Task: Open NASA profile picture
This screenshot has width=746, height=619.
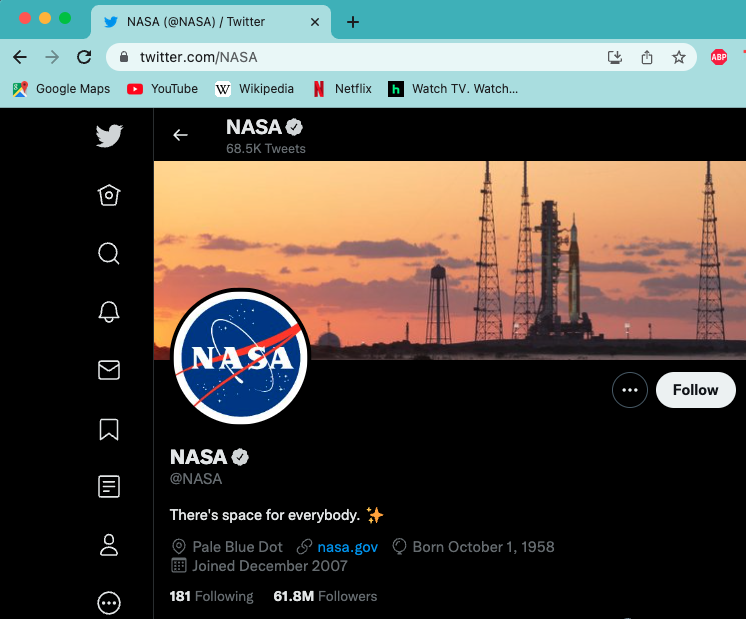Action: coord(241,357)
